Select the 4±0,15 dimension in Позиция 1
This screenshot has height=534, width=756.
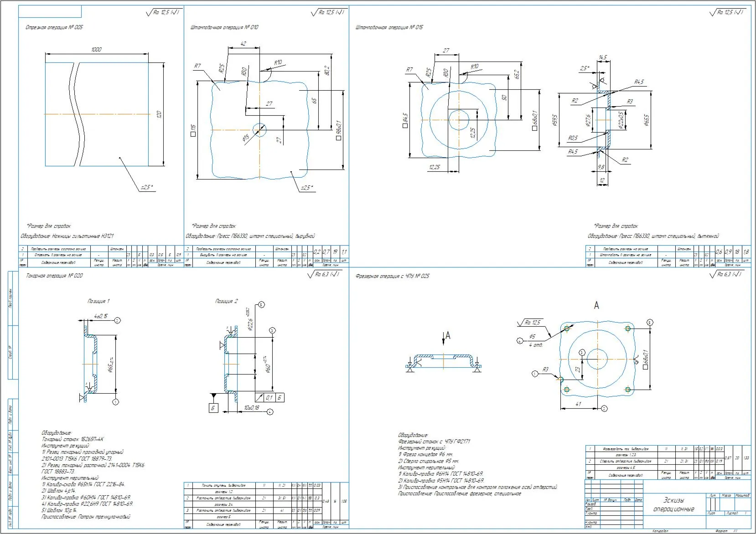pos(101,316)
